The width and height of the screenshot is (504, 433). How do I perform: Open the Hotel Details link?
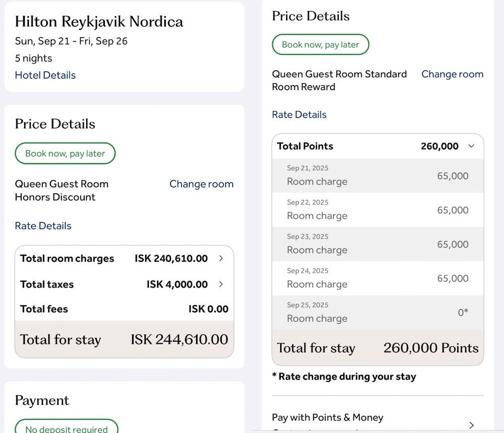(45, 75)
